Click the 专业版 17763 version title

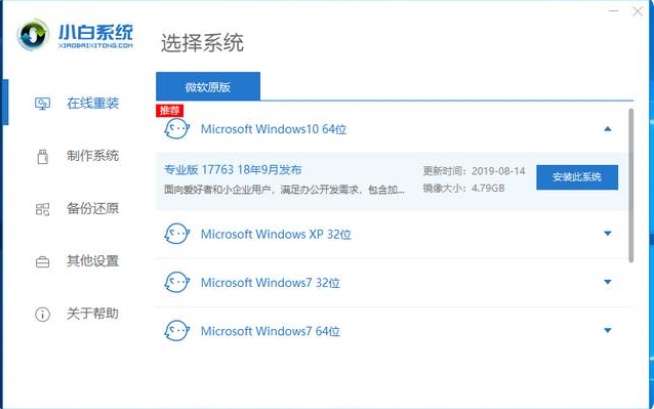[233, 170]
